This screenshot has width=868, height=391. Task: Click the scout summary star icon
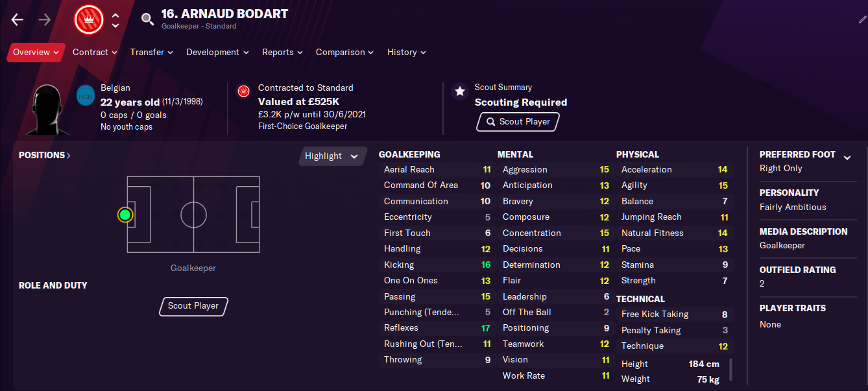coord(460,91)
